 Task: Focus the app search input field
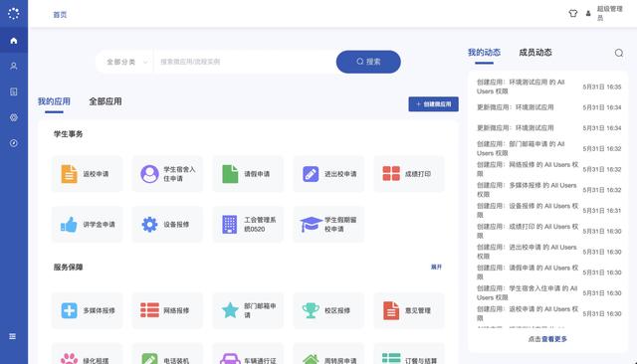[x=245, y=62]
